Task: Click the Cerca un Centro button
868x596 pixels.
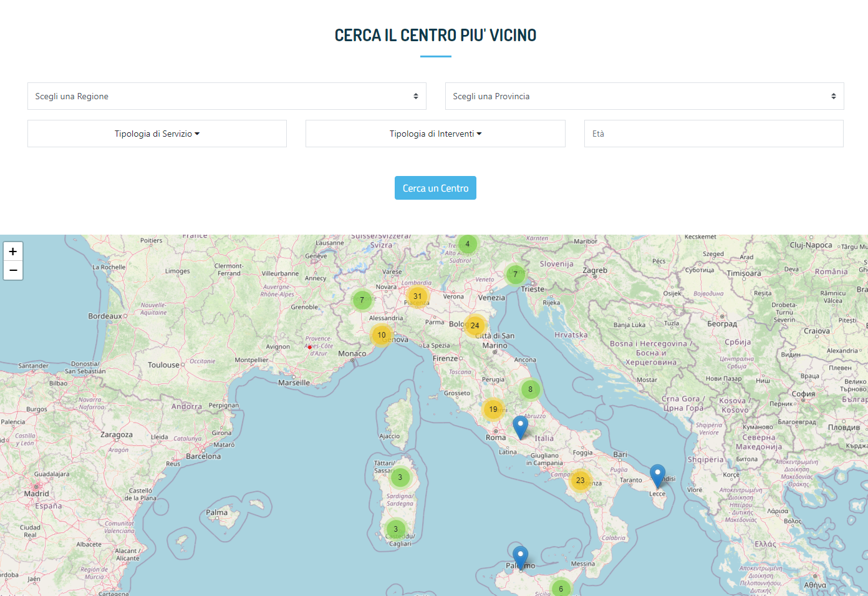Action: [x=435, y=188]
